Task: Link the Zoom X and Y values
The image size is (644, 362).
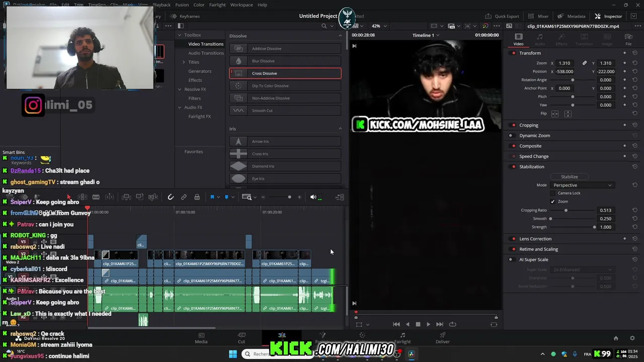Action: (585, 63)
